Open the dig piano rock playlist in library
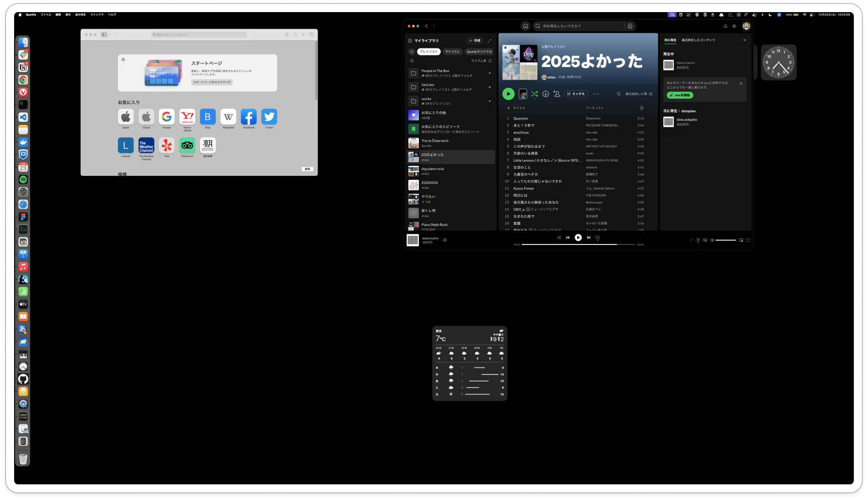 point(451,171)
